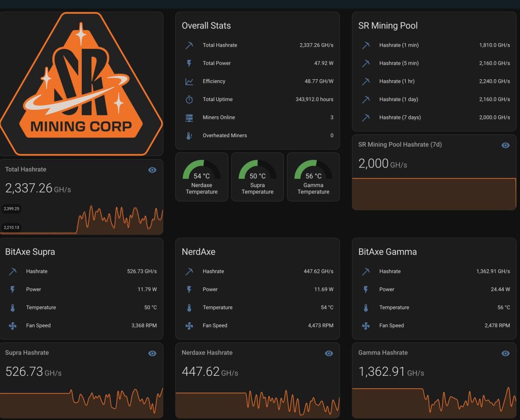Click the Overheated Miners thermometer icon

pyautogui.click(x=188, y=135)
